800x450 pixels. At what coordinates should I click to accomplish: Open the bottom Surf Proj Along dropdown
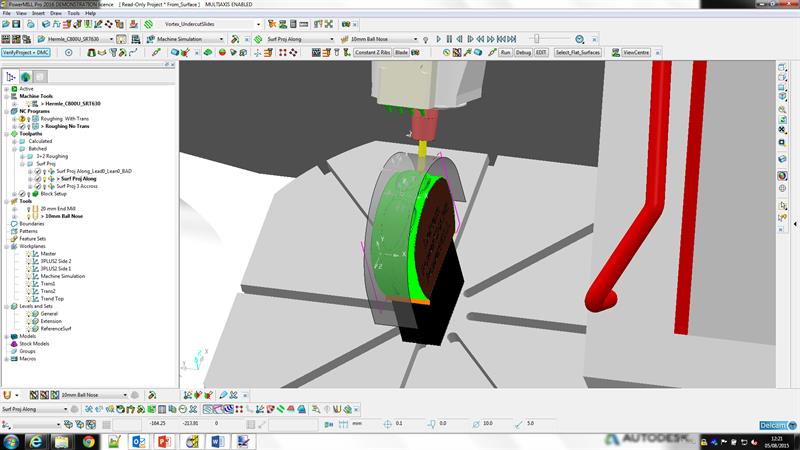pyautogui.click(x=65, y=409)
